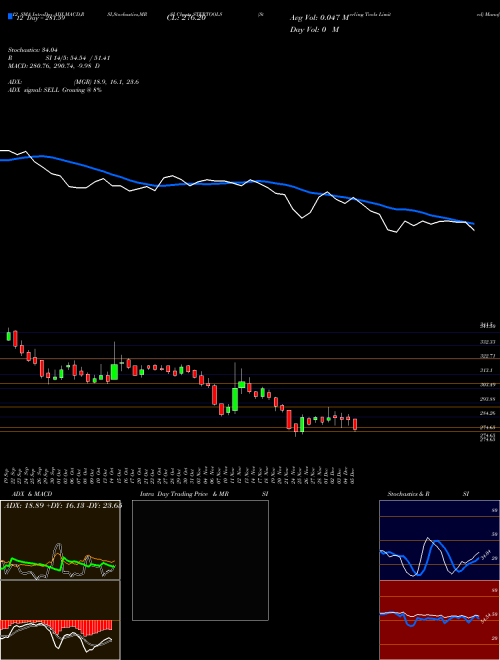This screenshot has height=660, width=500.
Task: Select the 'Stochastics: 34.04' readout
Action: 32,50
